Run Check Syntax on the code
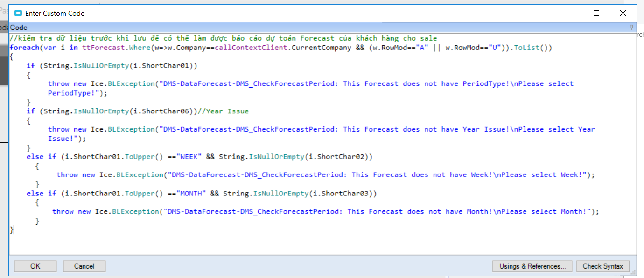Image resolution: width=644 pixels, height=278 pixels. (x=603, y=266)
